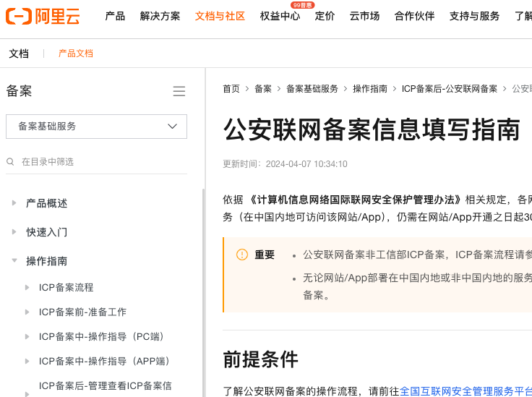The height and width of the screenshot is (397, 532).
Task: Click the search magnifier icon in sidebar
Action: pos(11,162)
